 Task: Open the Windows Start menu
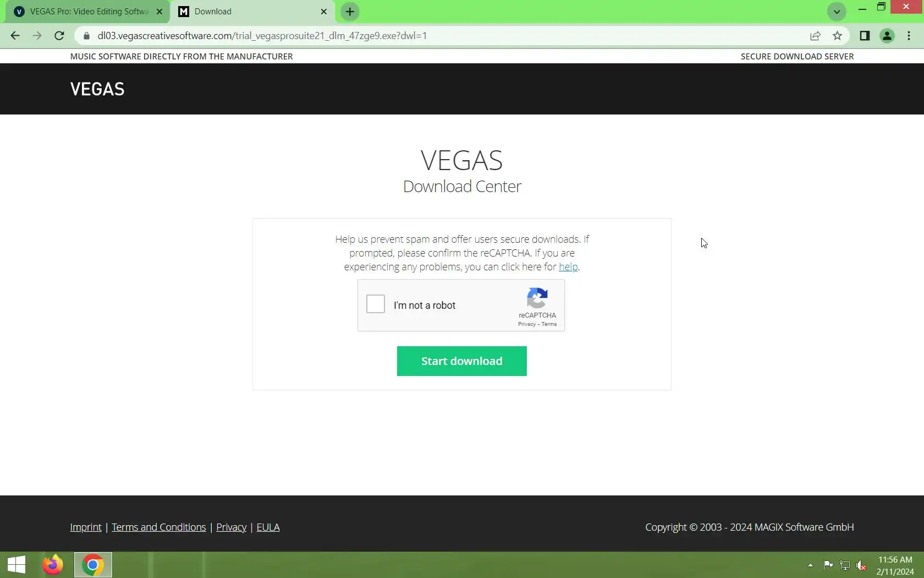click(16, 565)
